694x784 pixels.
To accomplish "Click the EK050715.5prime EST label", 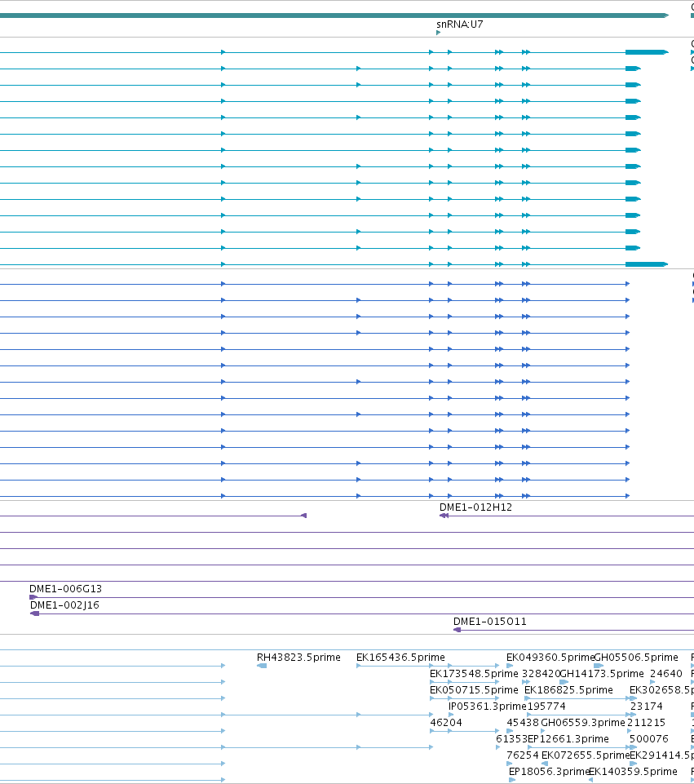I will click(x=474, y=690).
